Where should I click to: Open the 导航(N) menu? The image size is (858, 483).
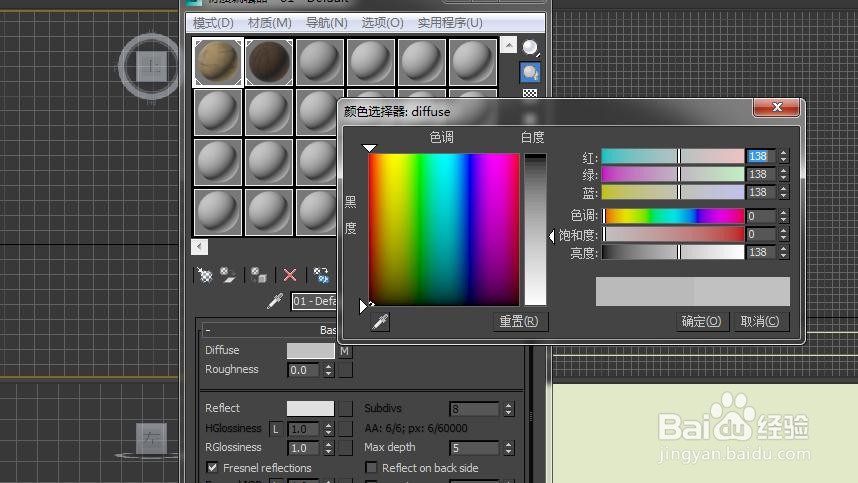[x=326, y=23]
